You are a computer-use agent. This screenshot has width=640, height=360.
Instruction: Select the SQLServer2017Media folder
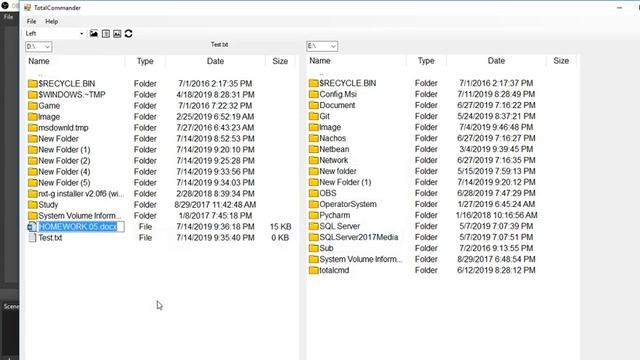[x=353, y=238]
